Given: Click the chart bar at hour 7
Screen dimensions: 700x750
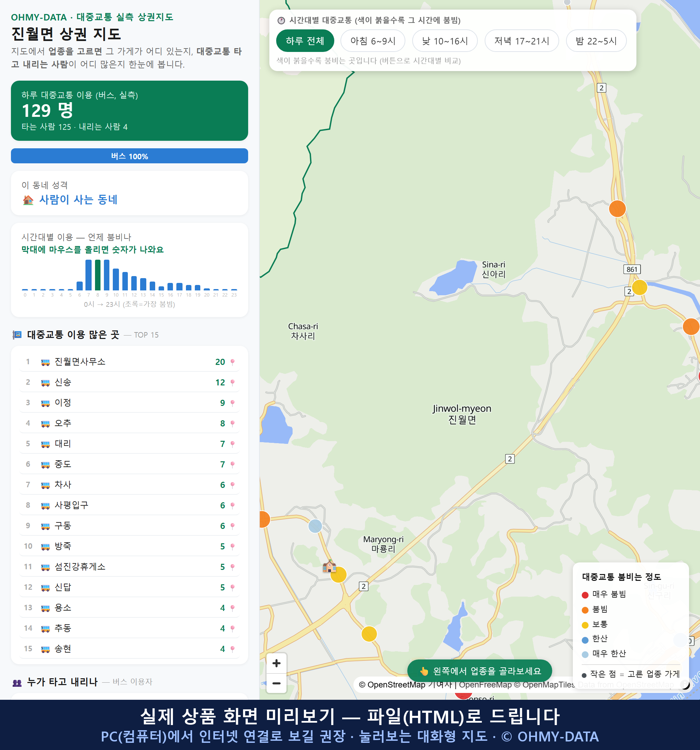Looking at the screenshot, I should (x=89, y=275).
